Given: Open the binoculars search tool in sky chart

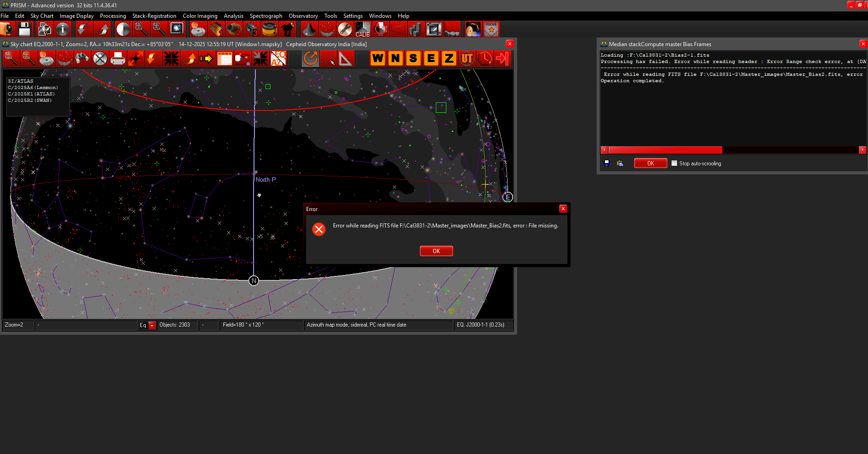Looking at the screenshot, I should (x=82, y=58).
